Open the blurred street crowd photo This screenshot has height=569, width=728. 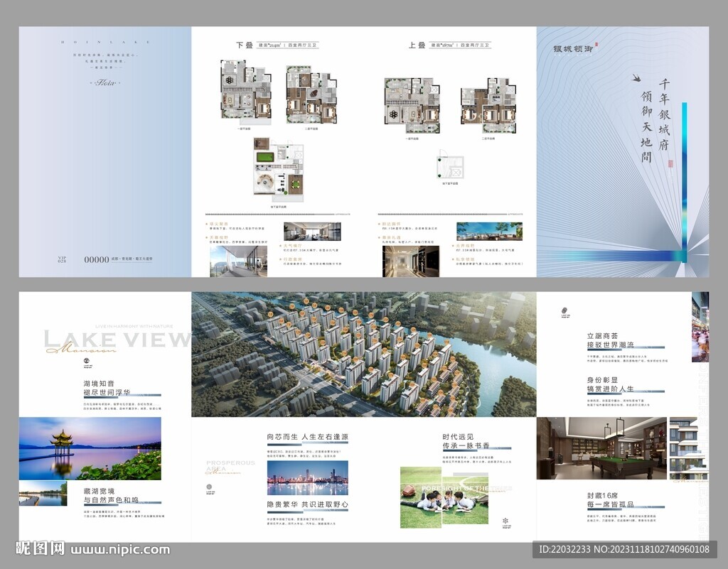pos(700,327)
